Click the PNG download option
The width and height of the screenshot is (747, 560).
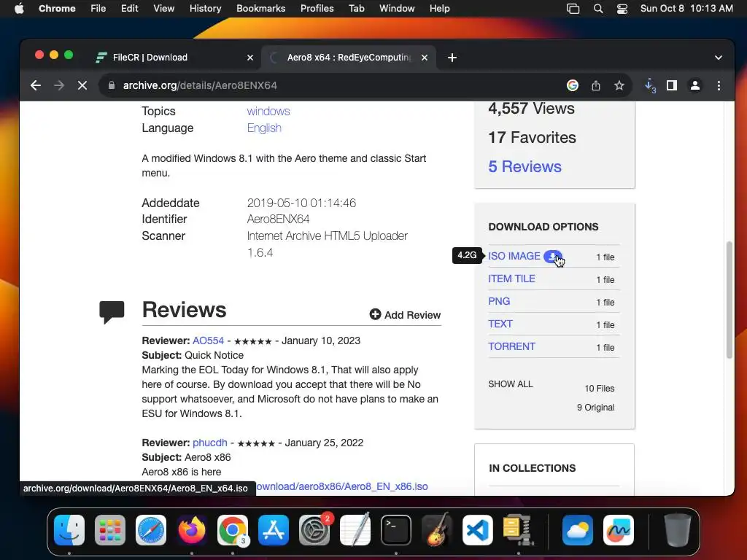point(499,301)
